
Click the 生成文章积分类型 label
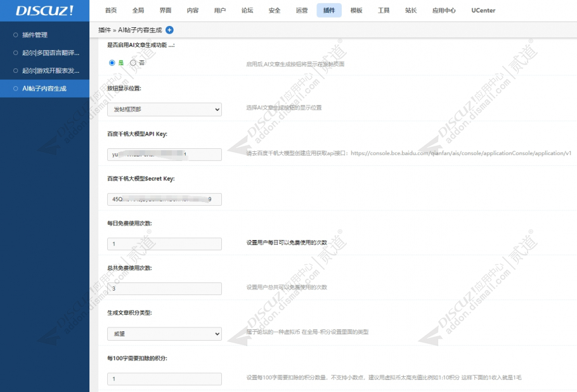[129, 313]
